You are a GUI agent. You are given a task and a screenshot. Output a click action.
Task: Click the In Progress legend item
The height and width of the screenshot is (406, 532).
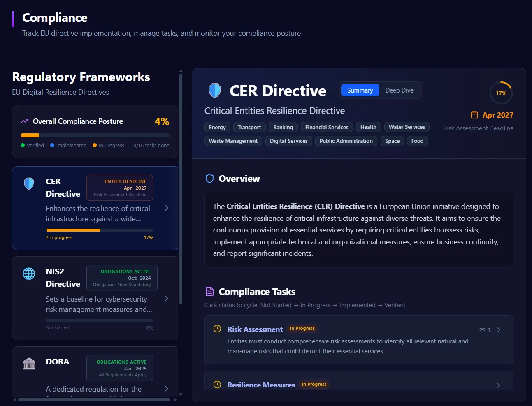[109, 146]
